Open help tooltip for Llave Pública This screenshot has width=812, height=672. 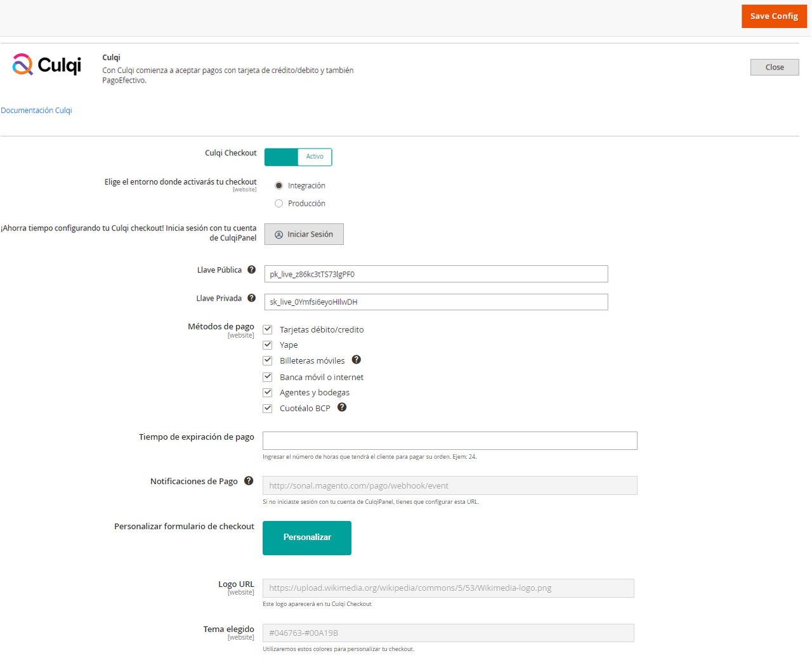[252, 270]
